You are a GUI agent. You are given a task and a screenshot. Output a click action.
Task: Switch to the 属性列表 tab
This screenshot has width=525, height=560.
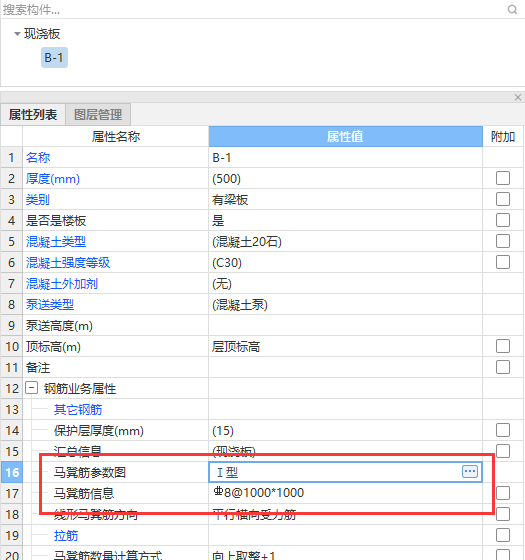click(x=33, y=115)
